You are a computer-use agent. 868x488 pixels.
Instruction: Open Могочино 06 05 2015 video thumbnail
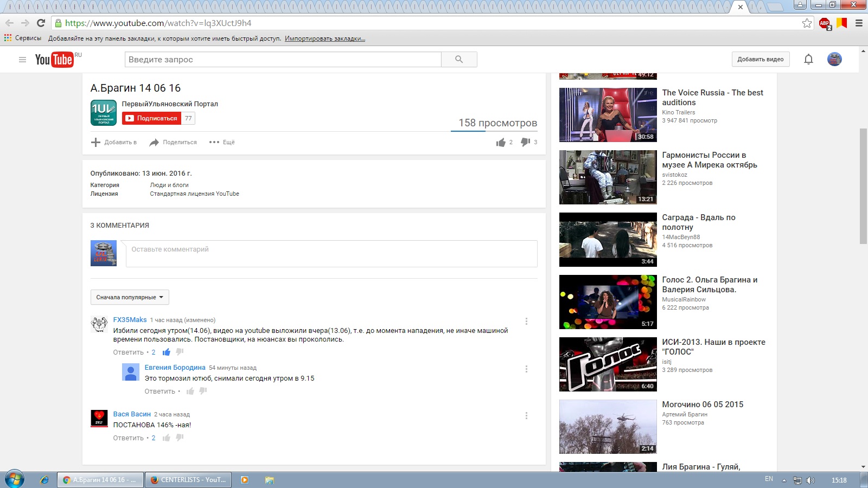(x=608, y=427)
